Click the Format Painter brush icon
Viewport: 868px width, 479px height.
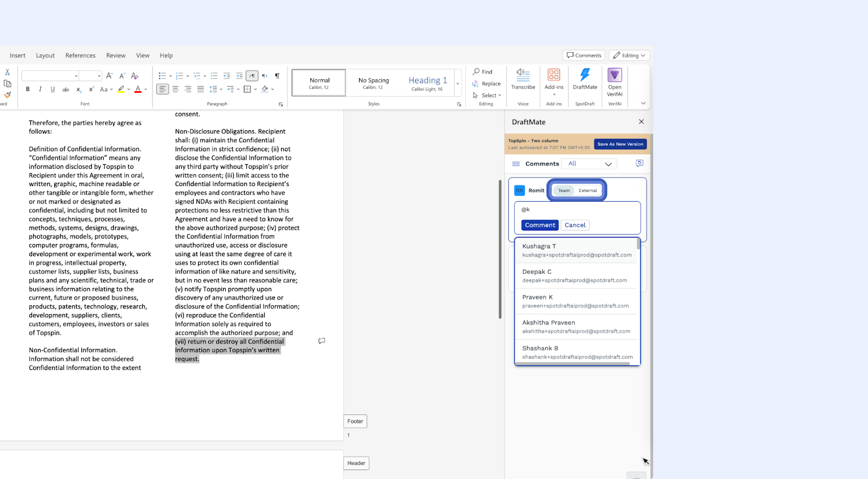point(8,95)
